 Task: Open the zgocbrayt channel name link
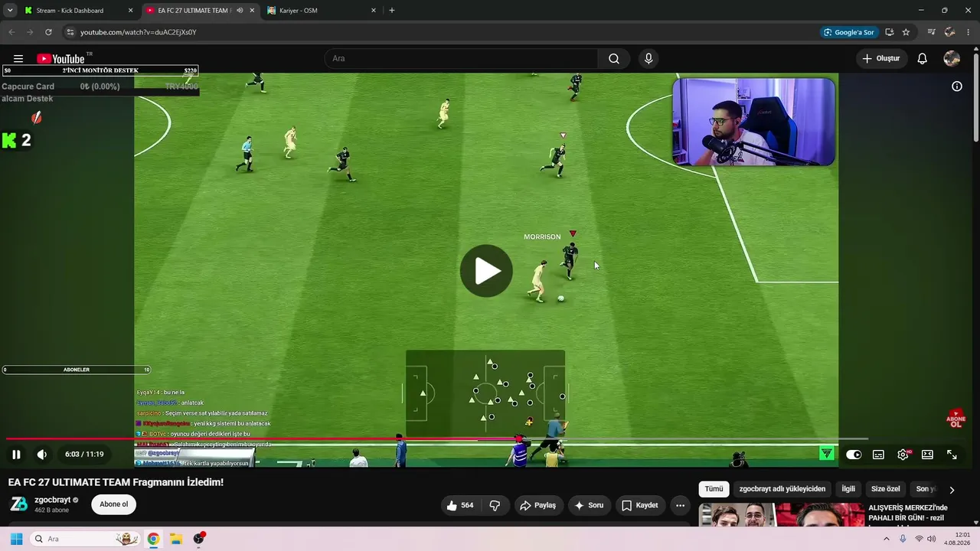53,500
